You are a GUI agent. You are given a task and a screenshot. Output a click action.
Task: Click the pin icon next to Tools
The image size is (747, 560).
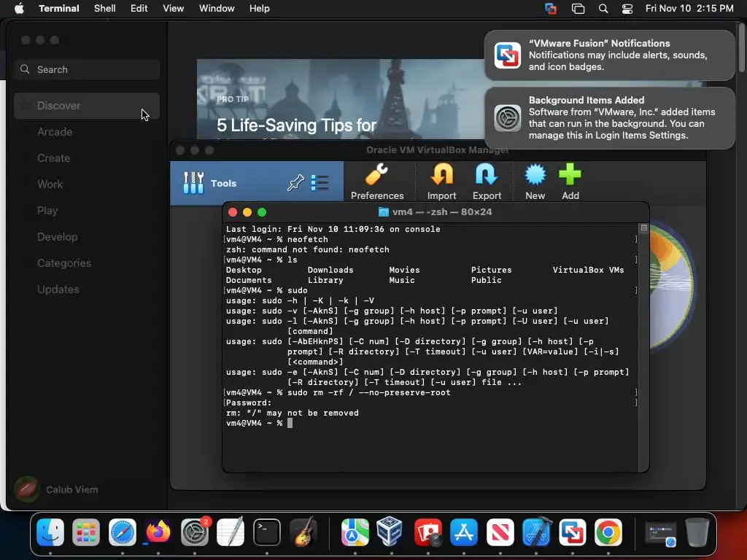pos(295,183)
